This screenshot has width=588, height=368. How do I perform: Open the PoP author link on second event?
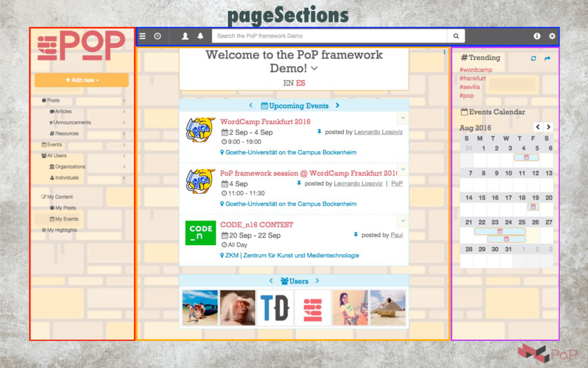[x=397, y=183]
